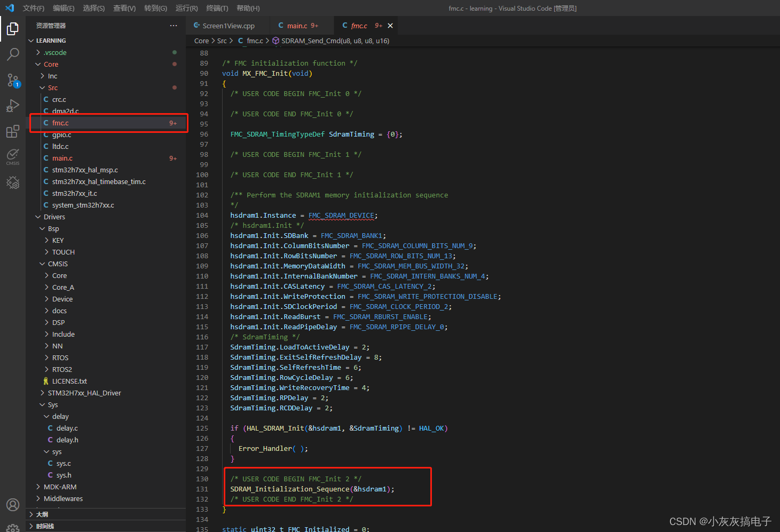This screenshot has height=532, width=780.
Task: Expand the Middlewares folder
Action: 63,498
